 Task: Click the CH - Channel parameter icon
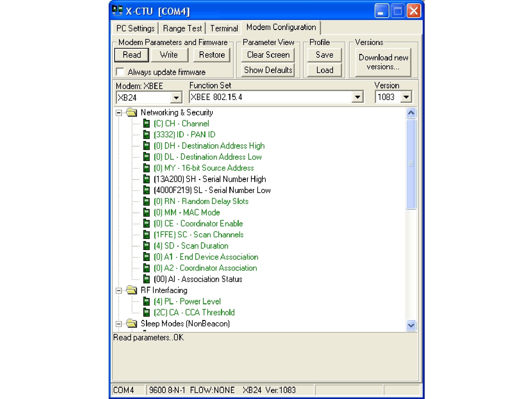point(146,124)
